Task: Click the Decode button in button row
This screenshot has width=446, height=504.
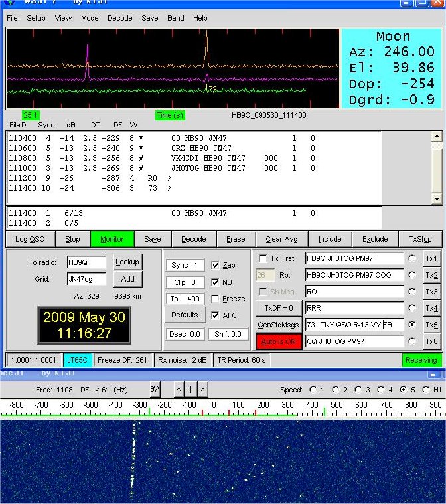Action: point(194,239)
